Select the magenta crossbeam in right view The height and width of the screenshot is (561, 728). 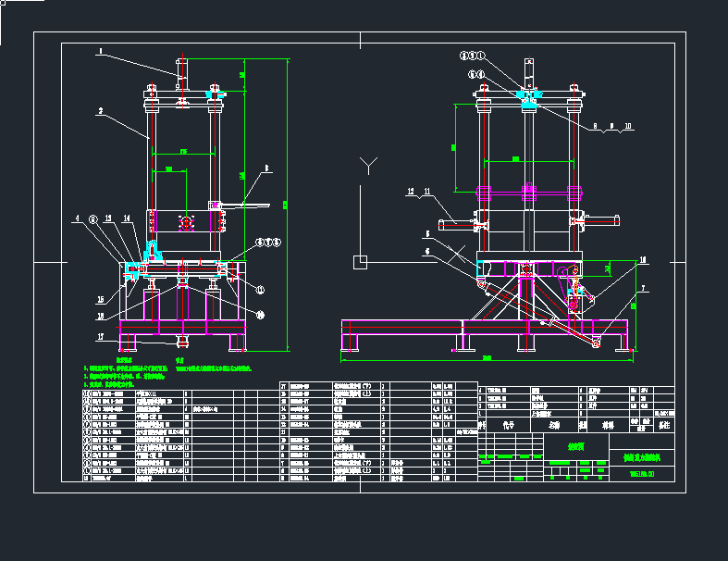[529, 194]
